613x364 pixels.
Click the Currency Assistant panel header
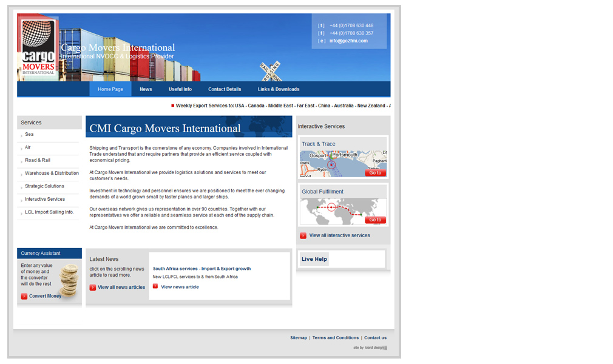49,254
